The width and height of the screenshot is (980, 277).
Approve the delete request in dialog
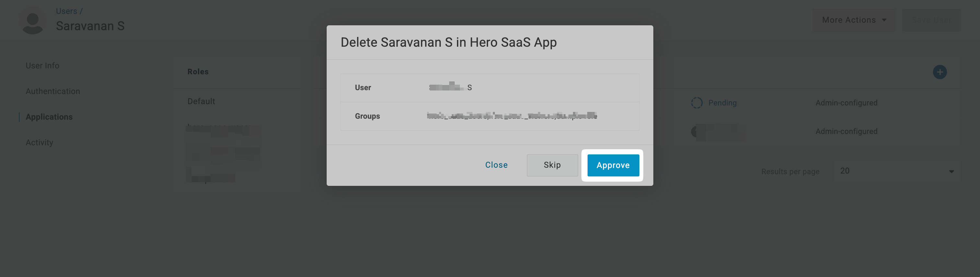(613, 165)
